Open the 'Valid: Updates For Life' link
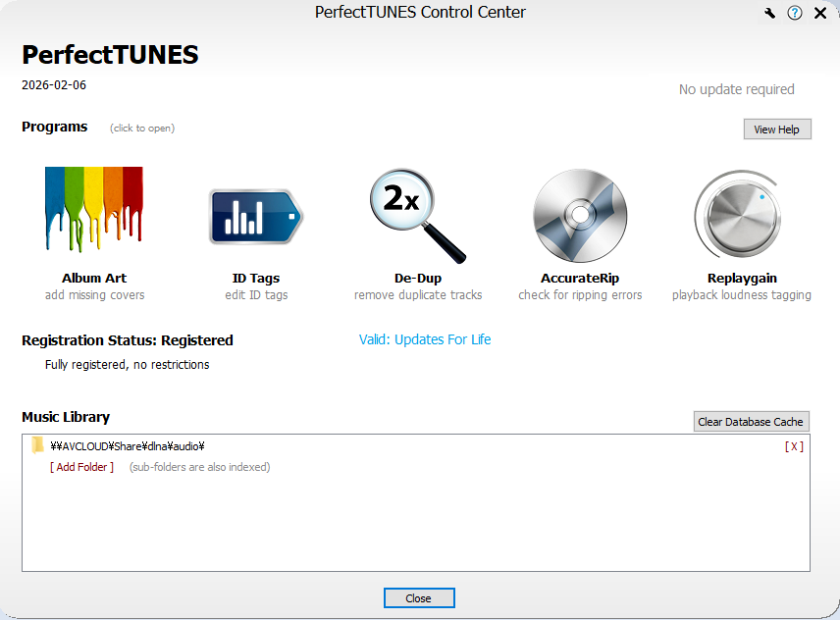The image size is (840, 620). [x=425, y=339]
